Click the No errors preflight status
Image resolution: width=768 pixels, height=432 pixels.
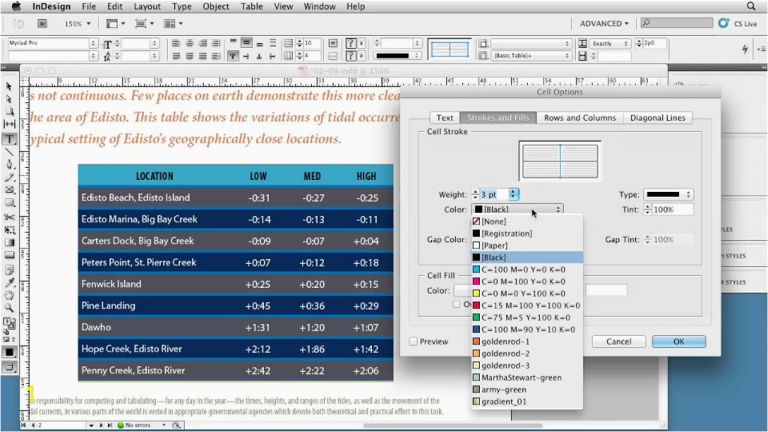tap(138, 425)
